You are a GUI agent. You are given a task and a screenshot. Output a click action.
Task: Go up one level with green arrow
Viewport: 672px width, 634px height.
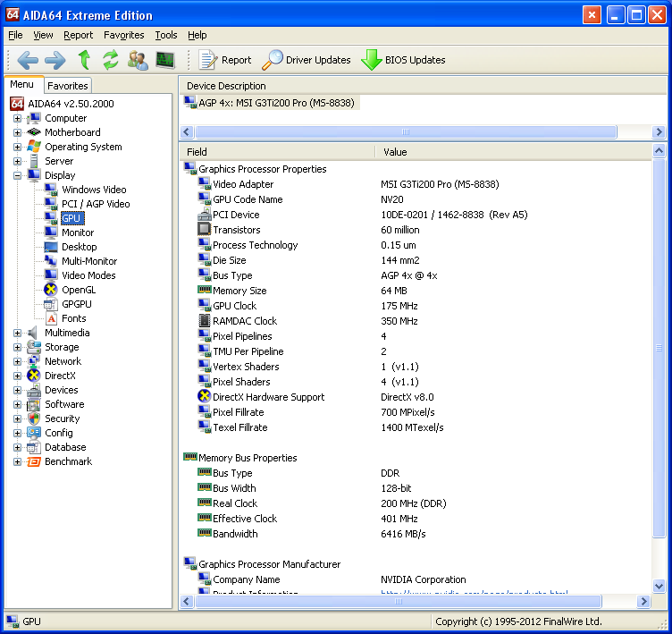pos(84,60)
